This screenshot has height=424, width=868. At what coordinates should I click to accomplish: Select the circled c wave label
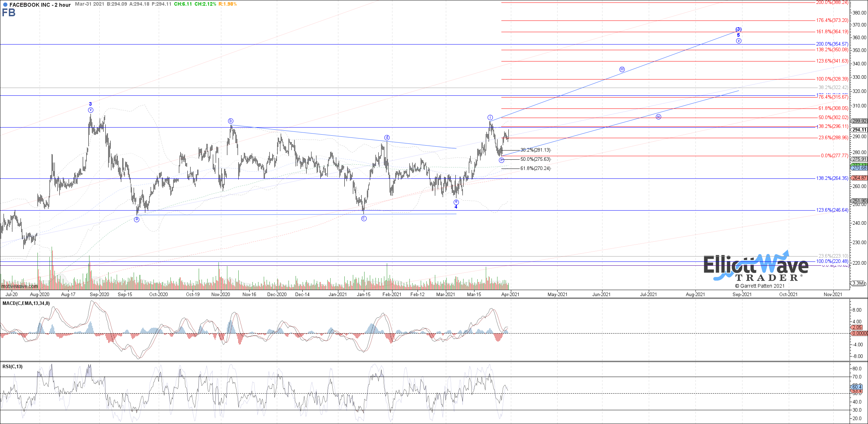click(x=364, y=219)
